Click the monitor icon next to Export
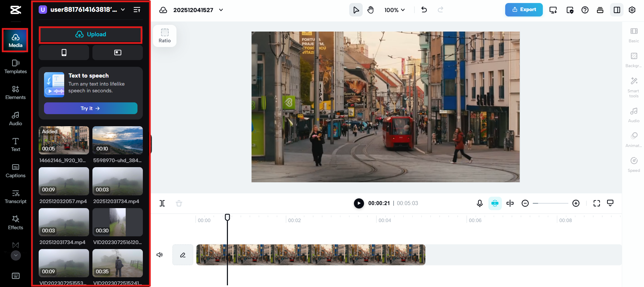Image resolution: width=644 pixels, height=287 pixels. tap(553, 10)
